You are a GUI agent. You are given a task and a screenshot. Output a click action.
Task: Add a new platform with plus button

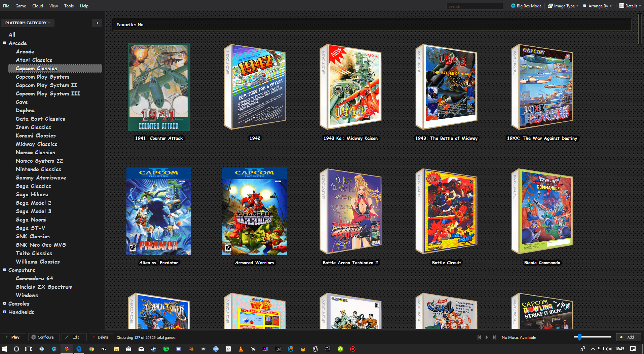(97, 23)
